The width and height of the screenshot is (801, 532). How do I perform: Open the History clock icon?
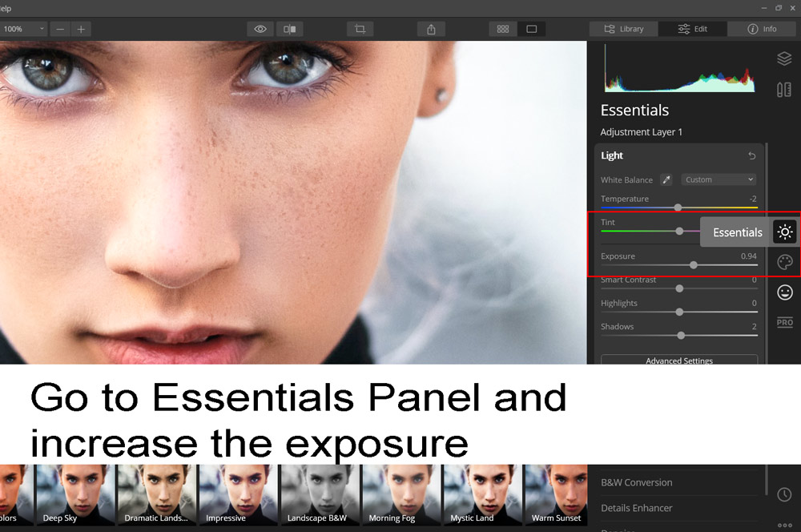point(785,494)
